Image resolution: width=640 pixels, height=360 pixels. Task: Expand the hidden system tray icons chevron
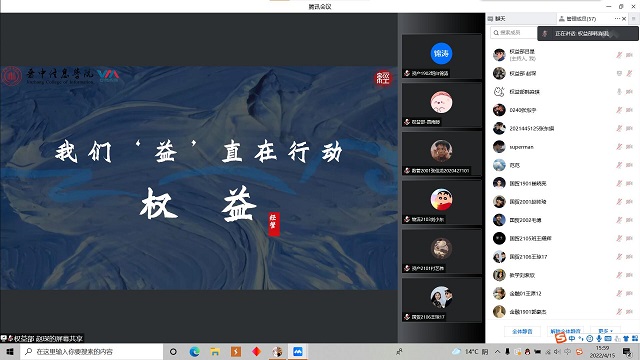click(497, 351)
